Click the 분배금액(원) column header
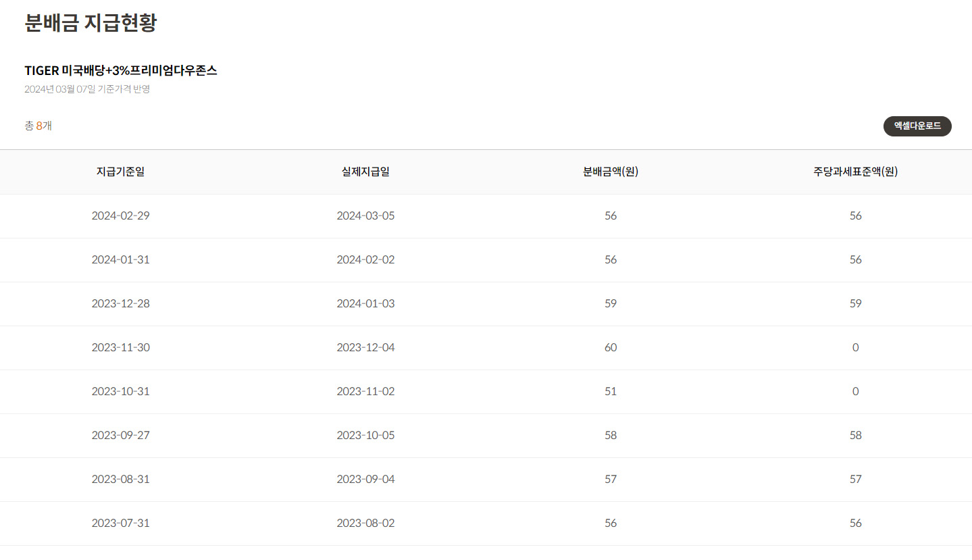 coord(611,172)
